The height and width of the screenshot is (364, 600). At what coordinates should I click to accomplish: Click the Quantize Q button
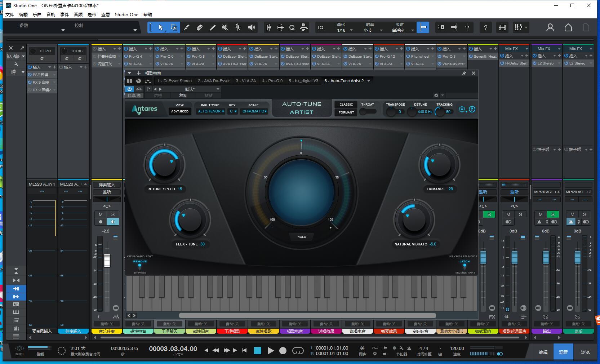coord(292,27)
